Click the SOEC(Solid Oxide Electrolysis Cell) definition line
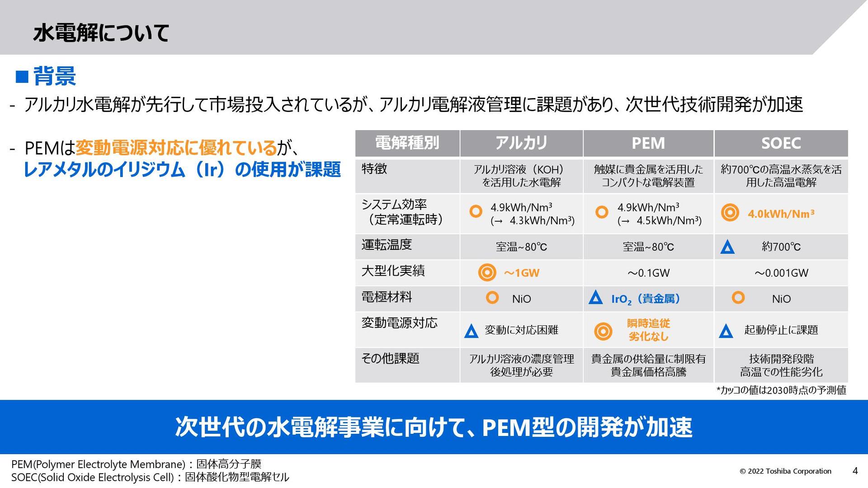 tap(150, 477)
